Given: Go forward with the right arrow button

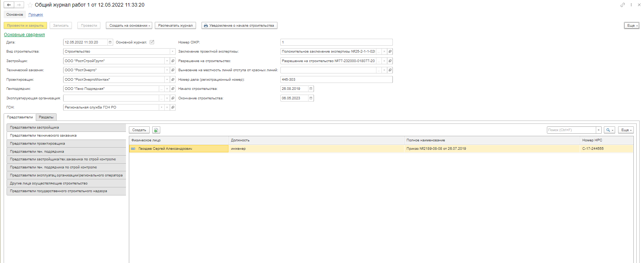Looking at the screenshot, I should tap(19, 5).
